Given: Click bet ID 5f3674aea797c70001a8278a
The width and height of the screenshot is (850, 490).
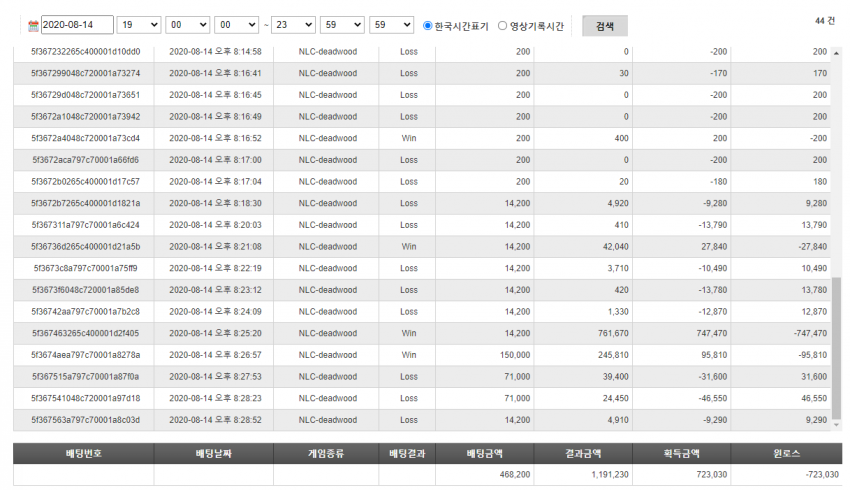Looking at the screenshot, I should 86,355.
